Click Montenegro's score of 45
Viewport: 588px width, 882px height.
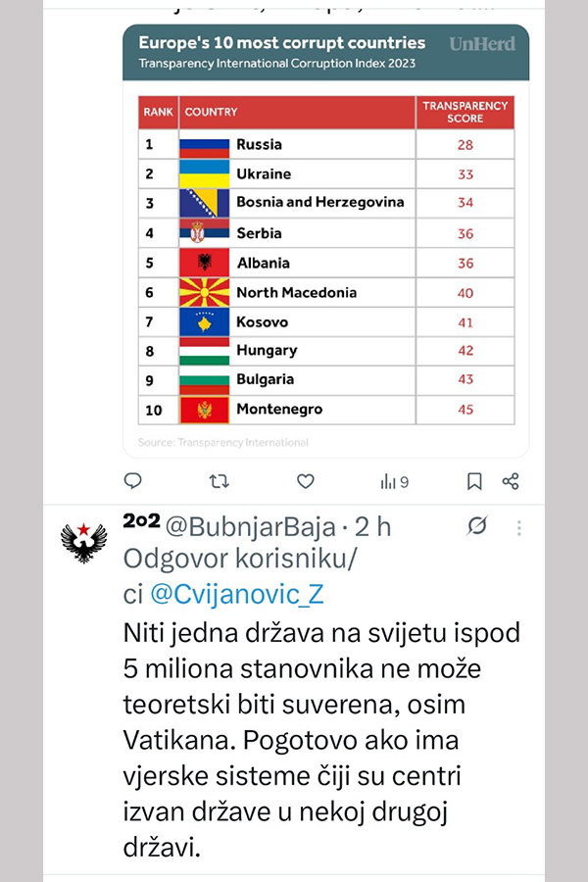pyautogui.click(x=465, y=410)
